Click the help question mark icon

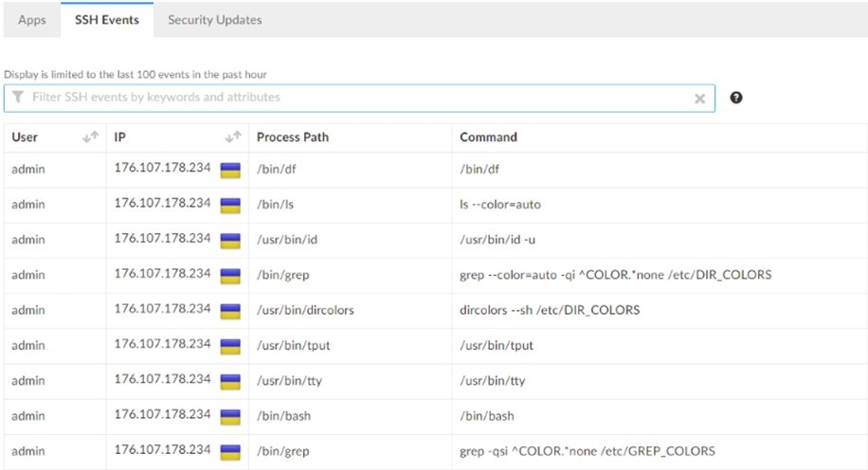click(x=736, y=98)
